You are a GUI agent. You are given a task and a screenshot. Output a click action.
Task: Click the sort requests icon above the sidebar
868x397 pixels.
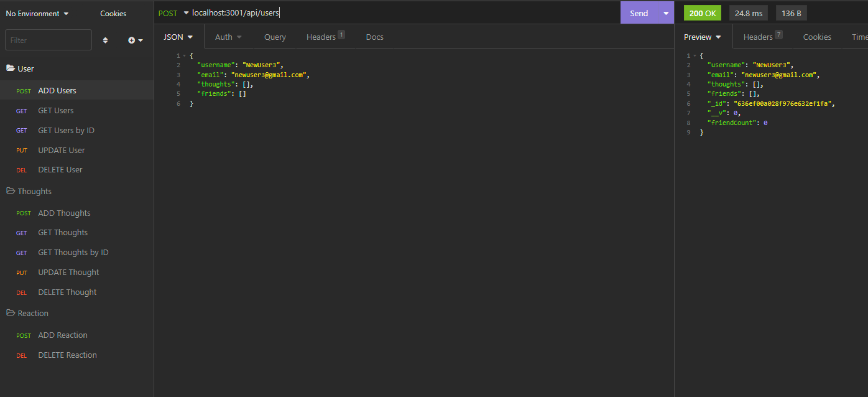coord(105,40)
